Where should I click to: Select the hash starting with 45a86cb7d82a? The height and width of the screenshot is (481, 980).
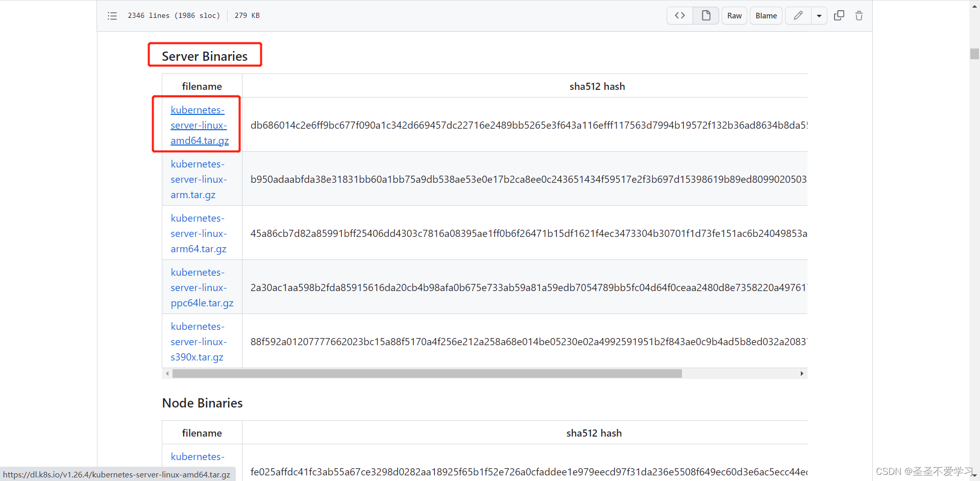529,233
